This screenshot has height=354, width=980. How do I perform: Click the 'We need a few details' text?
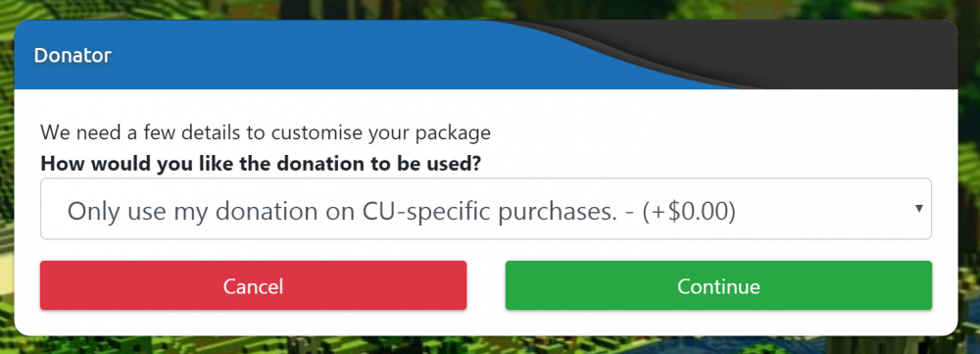point(265,133)
